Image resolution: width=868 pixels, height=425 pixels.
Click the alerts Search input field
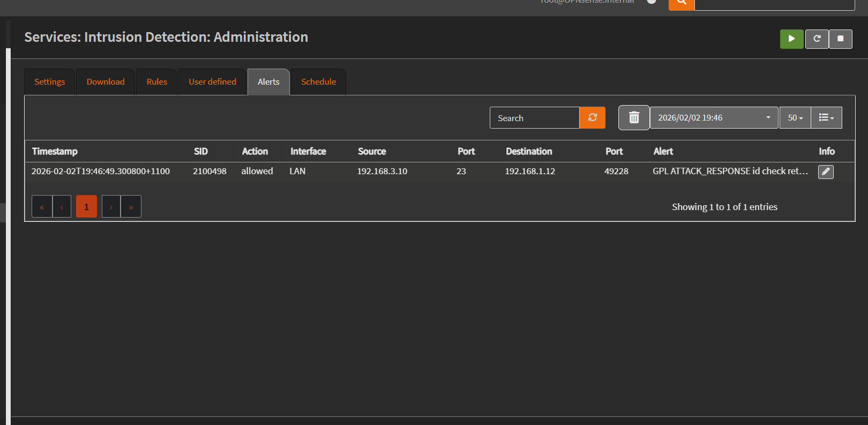pos(534,118)
